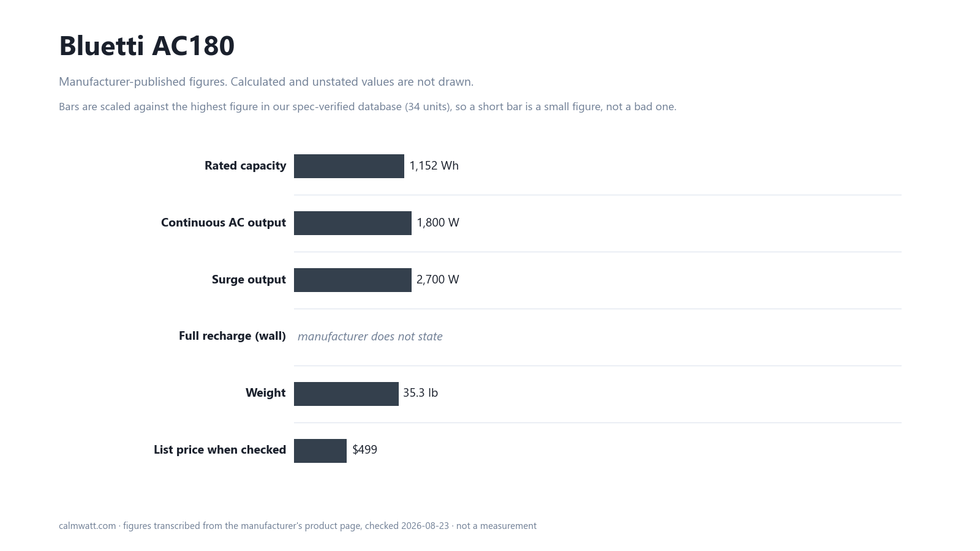The width and height of the screenshot is (980, 551).
Task: Select the Continuous AC output bar
Action: pyautogui.click(x=353, y=223)
